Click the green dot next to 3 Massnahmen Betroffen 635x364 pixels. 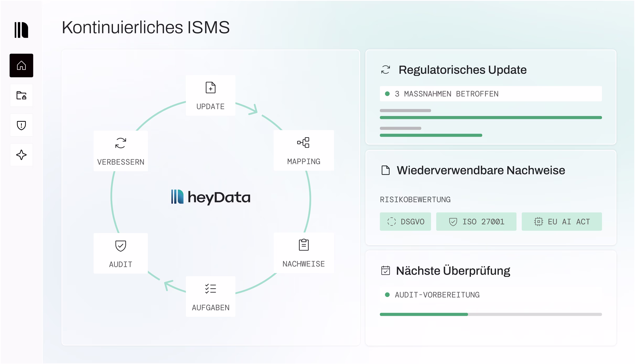pyautogui.click(x=387, y=94)
